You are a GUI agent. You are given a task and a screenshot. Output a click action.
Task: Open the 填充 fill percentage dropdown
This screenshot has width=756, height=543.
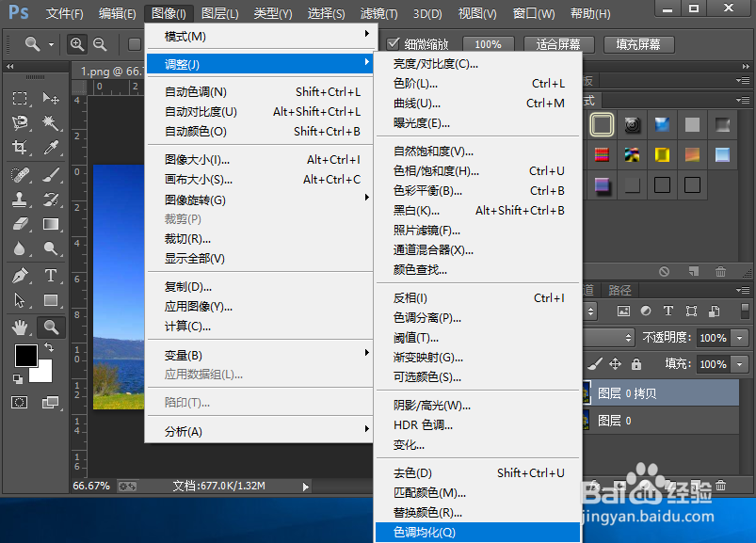pos(739,364)
